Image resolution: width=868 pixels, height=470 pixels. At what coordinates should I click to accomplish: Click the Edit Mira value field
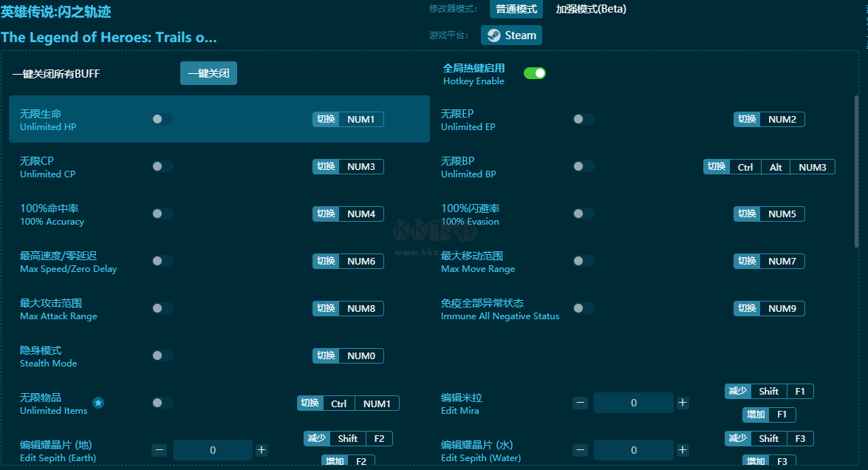[634, 403]
